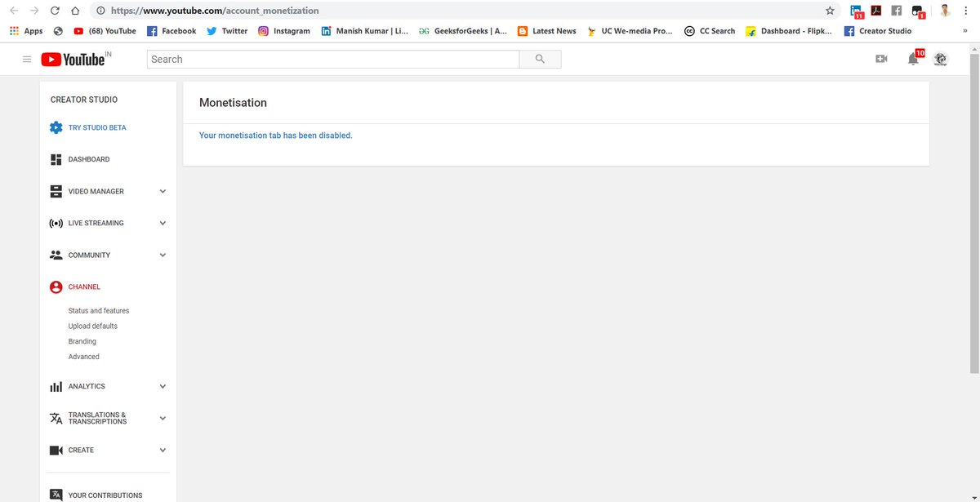Image resolution: width=980 pixels, height=502 pixels.
Task: Expand the Community section chevron
Action: (x=163, y=255)
